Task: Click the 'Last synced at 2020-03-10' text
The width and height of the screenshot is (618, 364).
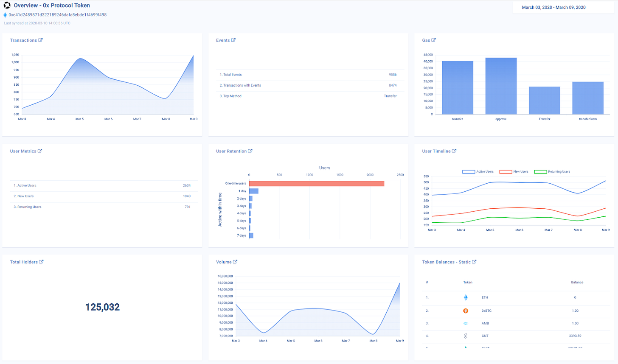Action: 37,23
